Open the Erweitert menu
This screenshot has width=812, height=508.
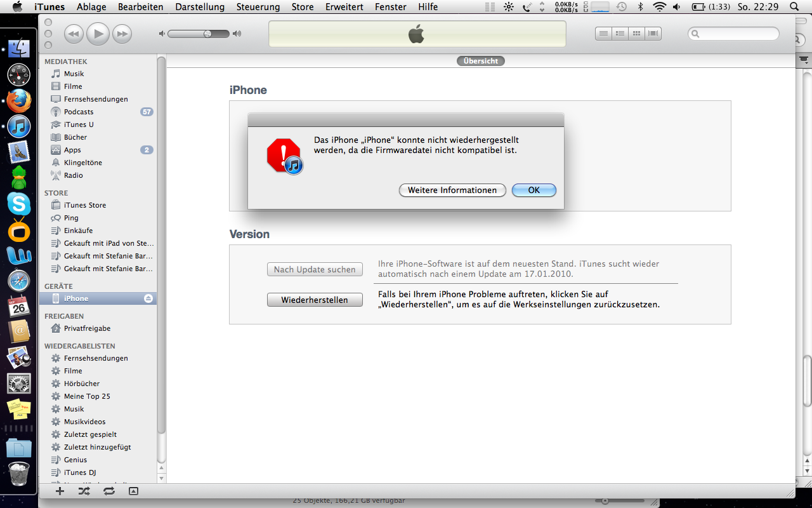pos(344,7)
